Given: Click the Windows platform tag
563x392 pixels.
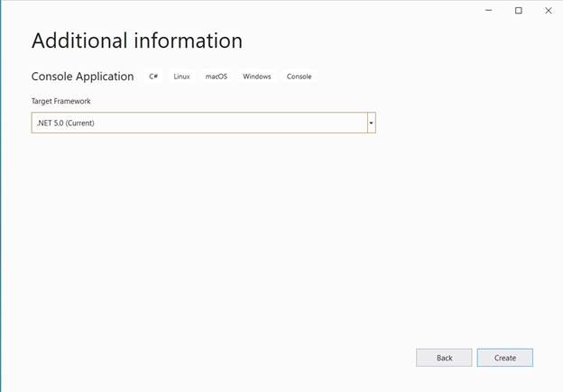Looking at the screenshot, I should pos(257,77).
